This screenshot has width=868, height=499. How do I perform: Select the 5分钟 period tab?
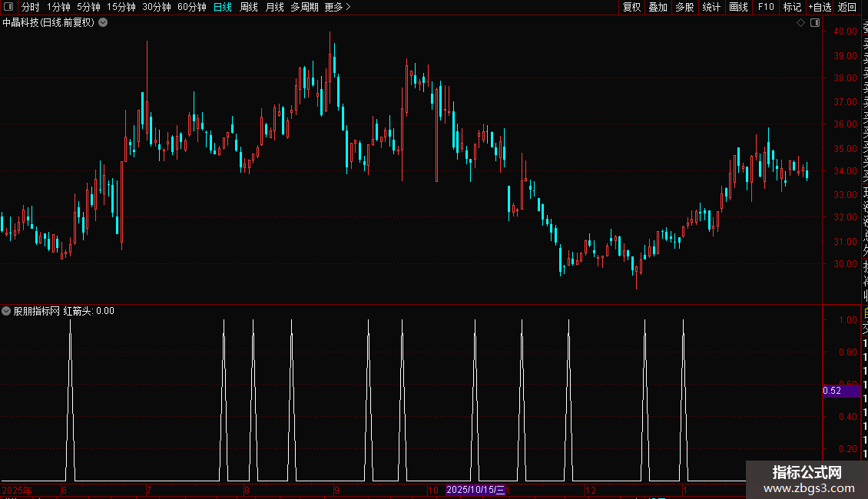(x=88, y=7)
